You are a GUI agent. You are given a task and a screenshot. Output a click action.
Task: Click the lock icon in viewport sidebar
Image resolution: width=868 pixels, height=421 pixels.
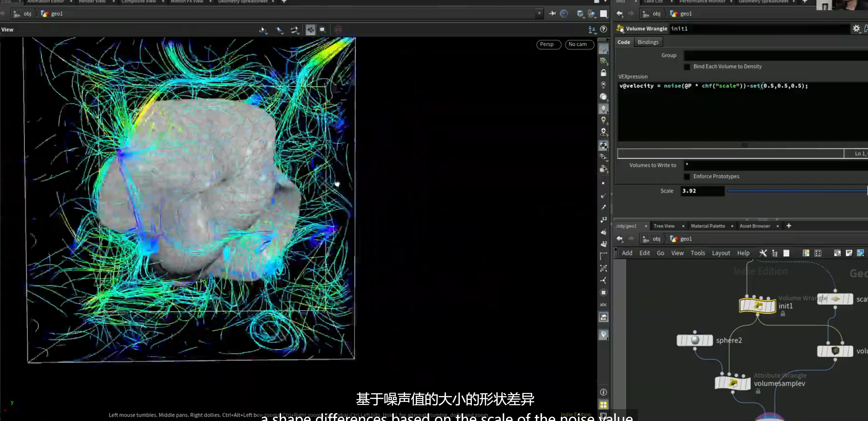(x=604, y=72)
